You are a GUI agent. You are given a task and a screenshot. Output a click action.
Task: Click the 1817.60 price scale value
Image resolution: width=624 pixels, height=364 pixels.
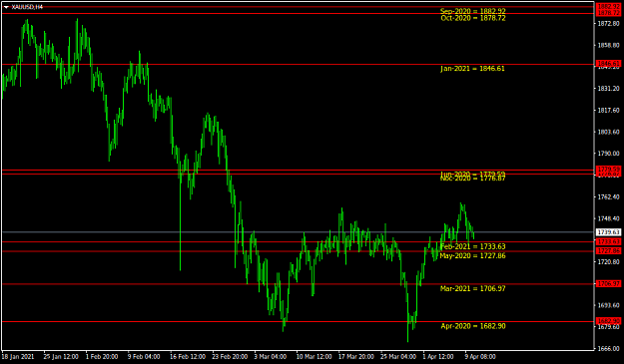click(x=608, y=110)
